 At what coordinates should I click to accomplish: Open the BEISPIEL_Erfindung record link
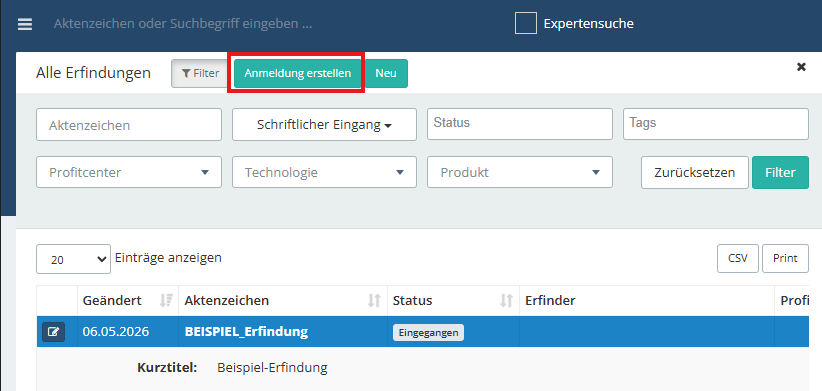coord(246,332)
